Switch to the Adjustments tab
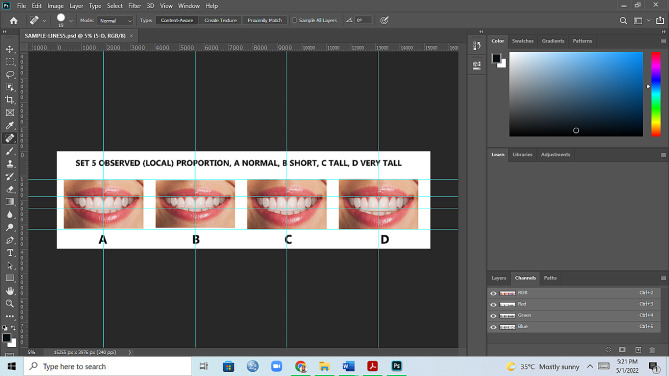Image resolution: width=669 pixels, height=376 pixels. pos(555,154)
